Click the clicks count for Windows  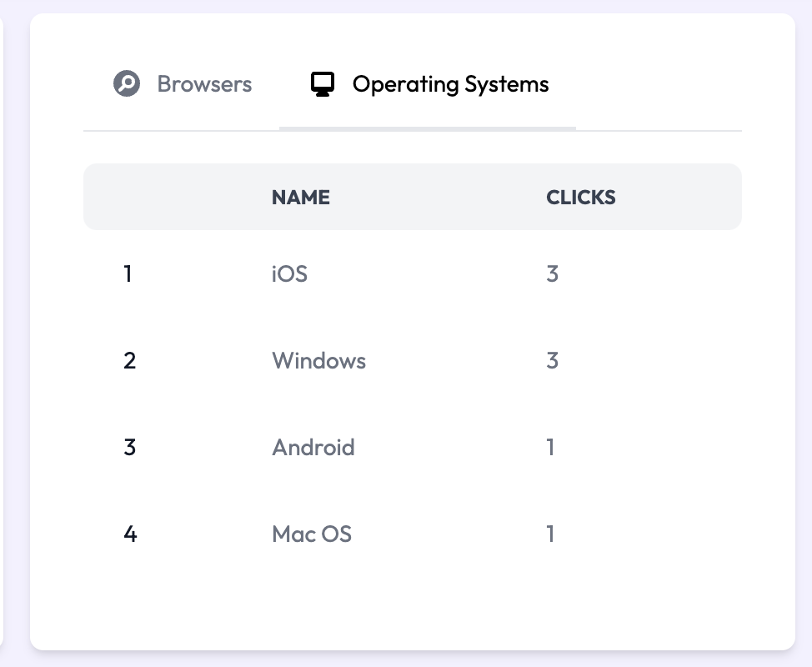pos(552,361)
